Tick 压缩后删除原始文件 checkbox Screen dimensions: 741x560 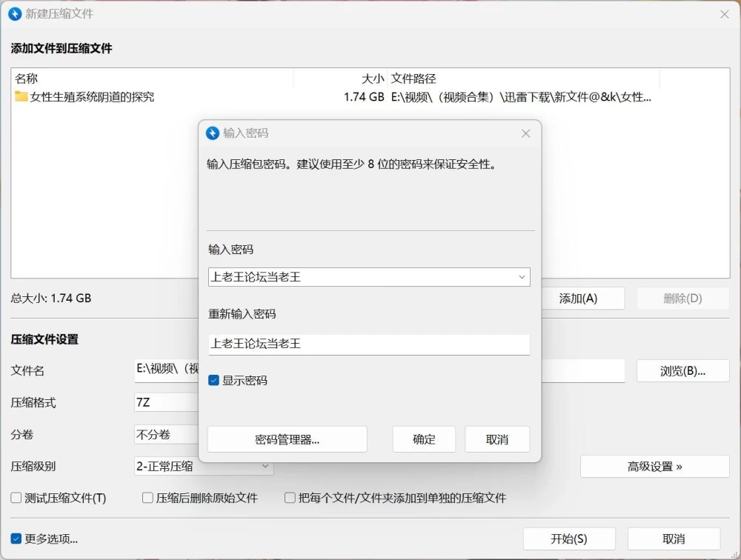tap(147, 498)
